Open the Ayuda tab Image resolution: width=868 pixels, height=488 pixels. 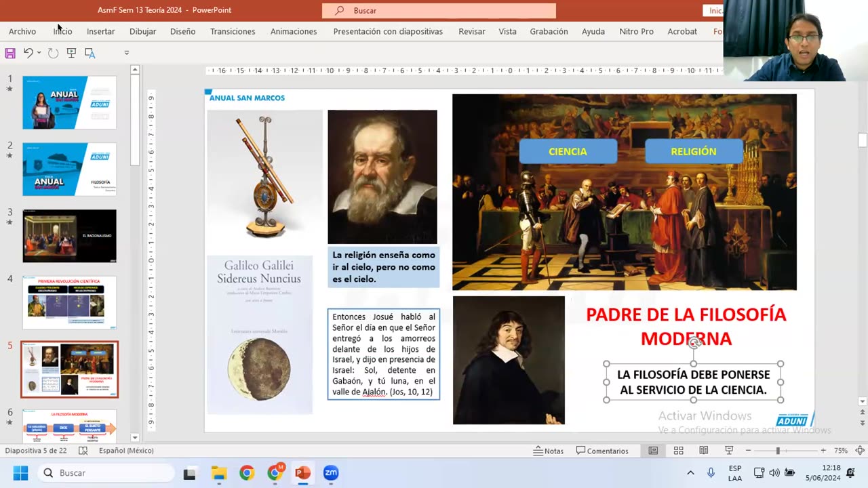pos(593,31)
